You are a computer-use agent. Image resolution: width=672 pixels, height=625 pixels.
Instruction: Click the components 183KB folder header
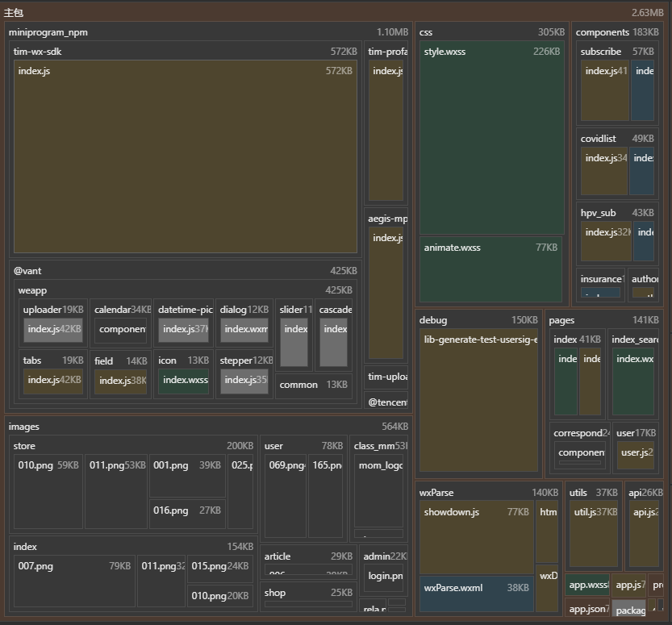(x=617, y=32)
